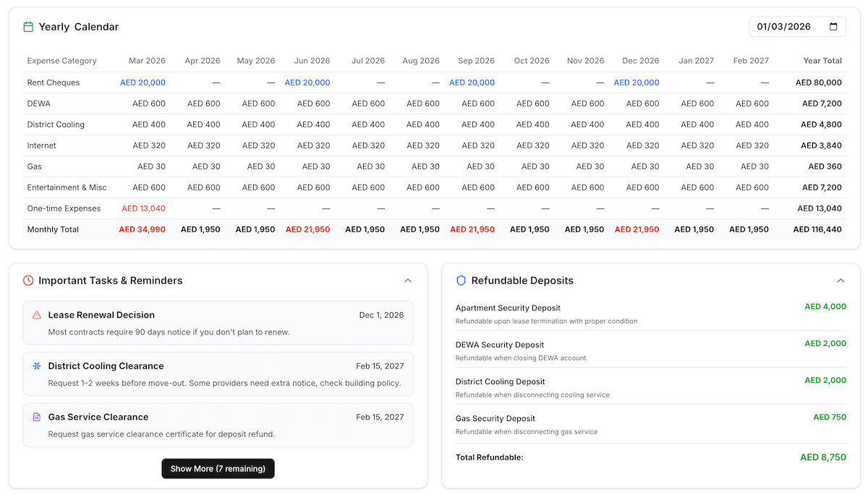Click the green calendar icon beside Yearly Calendar
868x495 pixels.
[28, 26]
